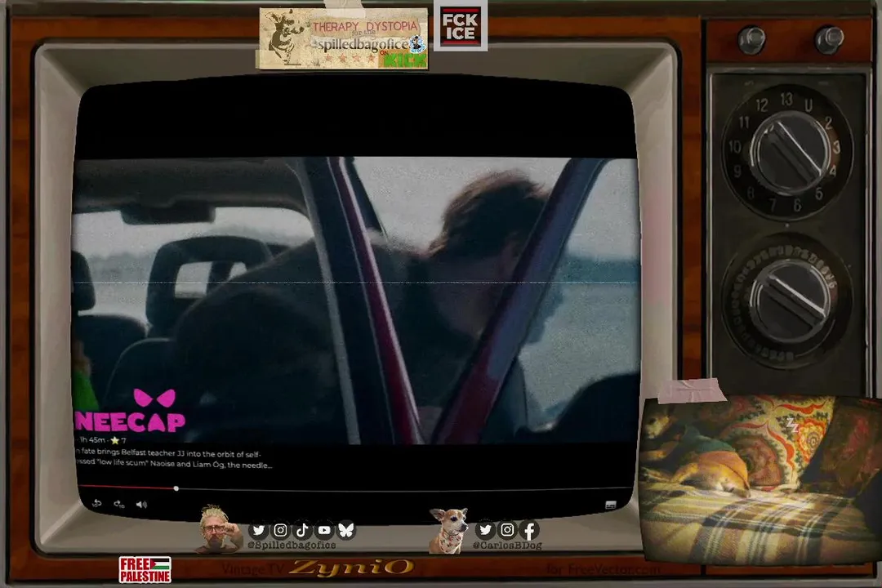Click the bearded man avatar image
This screenshot has height=588, width=882.
218,528
